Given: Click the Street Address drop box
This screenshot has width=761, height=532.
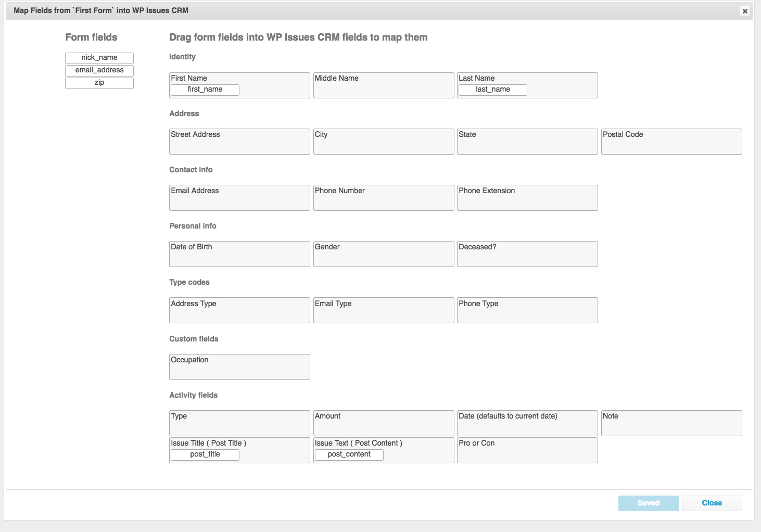Looking at the screenshot, I should point(239,142).
